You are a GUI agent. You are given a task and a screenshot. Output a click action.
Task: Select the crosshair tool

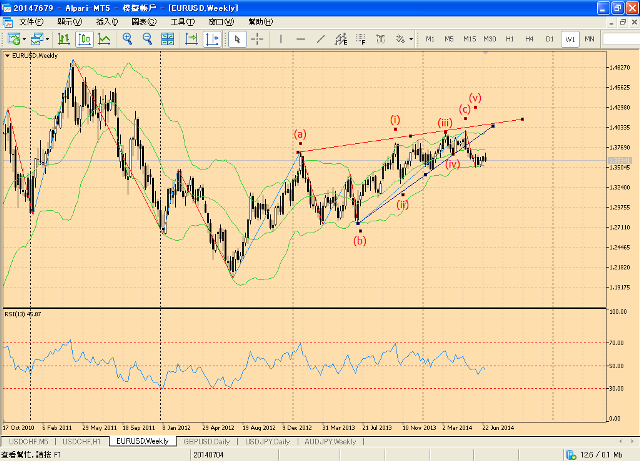(x=257, y=39)
